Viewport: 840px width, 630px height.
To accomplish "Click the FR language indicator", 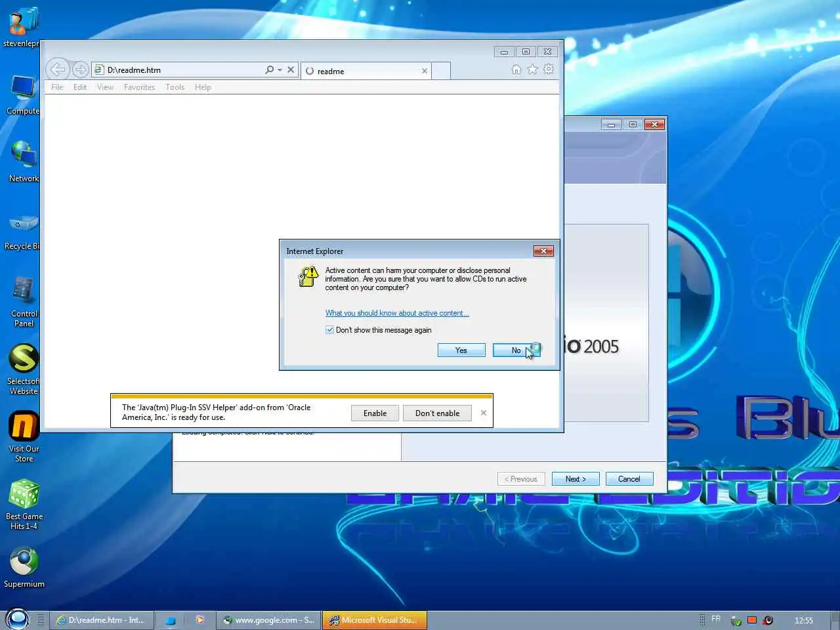I will point(716,619).
